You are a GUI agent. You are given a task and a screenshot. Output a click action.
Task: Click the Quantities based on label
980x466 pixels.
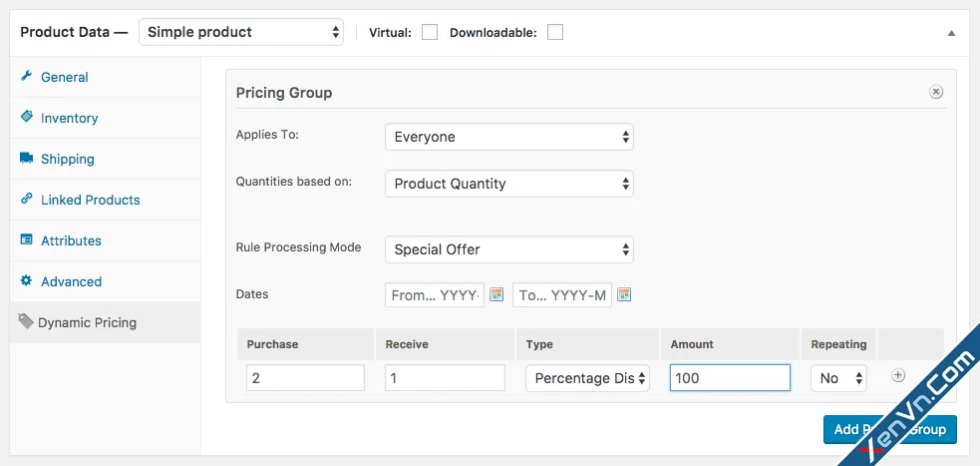click(x=294, y=182)
